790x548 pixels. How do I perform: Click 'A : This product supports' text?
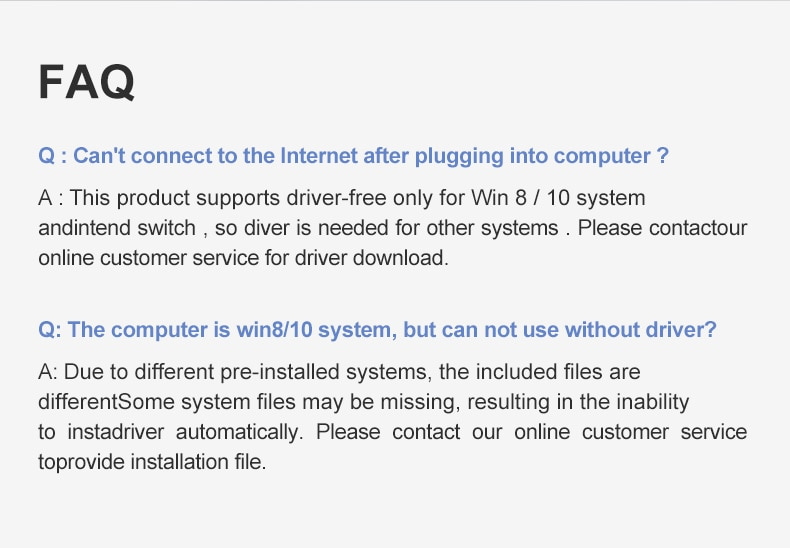click(159, 198)
